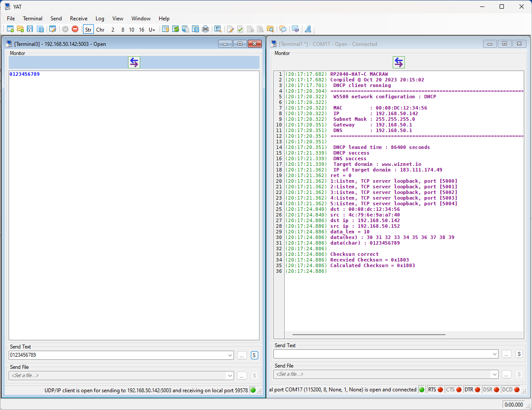Click the horizontal scrollbar in COM17 monitor
Screen dimensions: 532x410
(369, 335)
